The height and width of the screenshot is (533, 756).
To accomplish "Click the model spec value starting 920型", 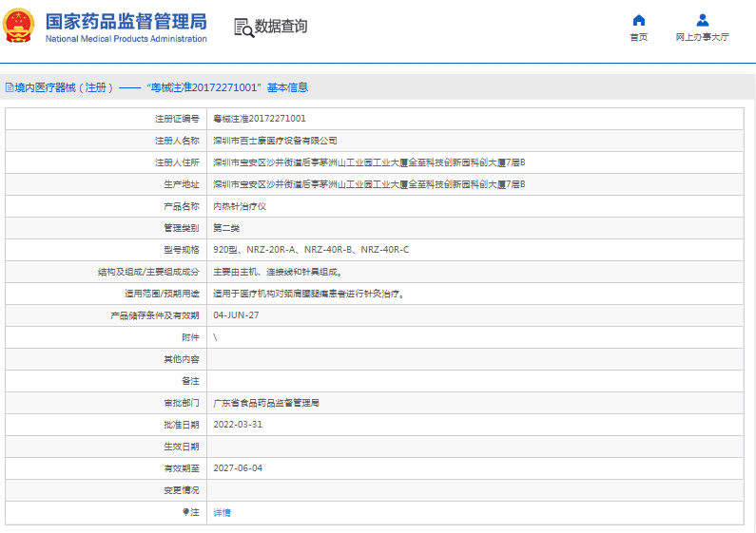I will point(311,250).
